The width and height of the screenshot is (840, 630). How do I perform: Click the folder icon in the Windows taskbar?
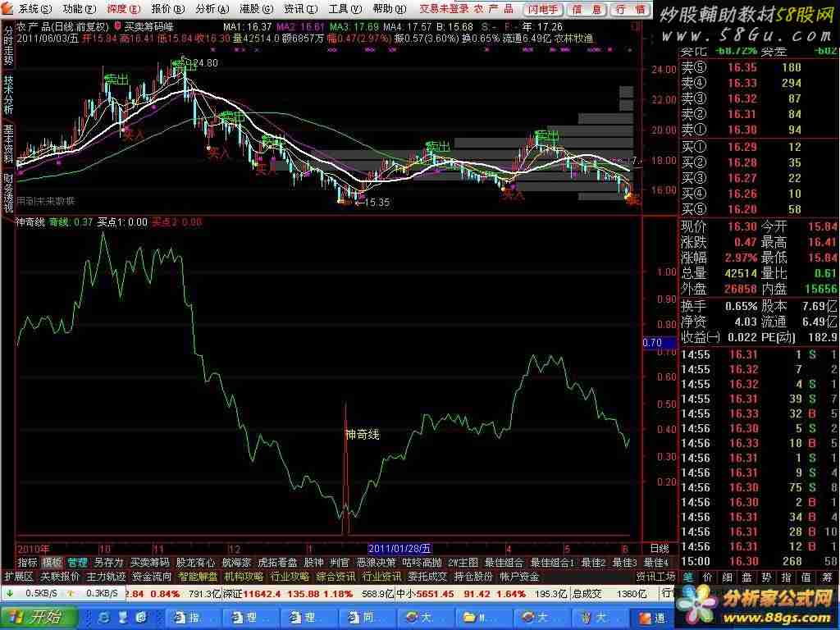pyautogui.click(x=469, y=618)
